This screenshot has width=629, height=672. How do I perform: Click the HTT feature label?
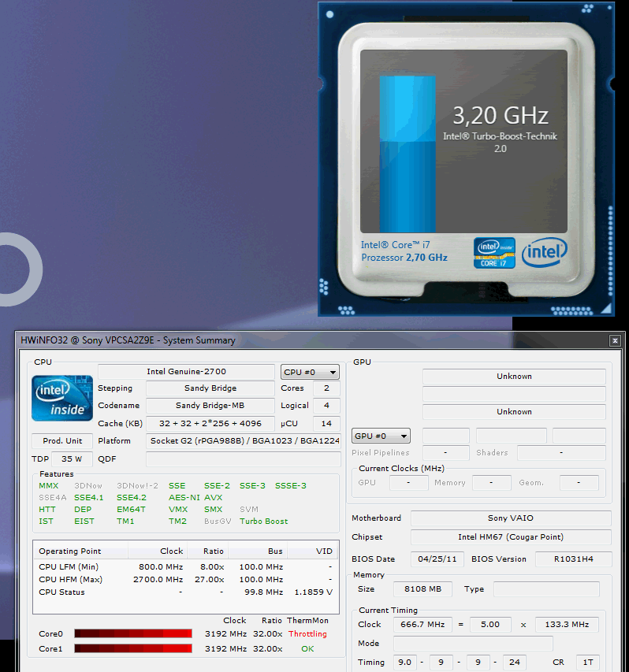click(47, 509)
